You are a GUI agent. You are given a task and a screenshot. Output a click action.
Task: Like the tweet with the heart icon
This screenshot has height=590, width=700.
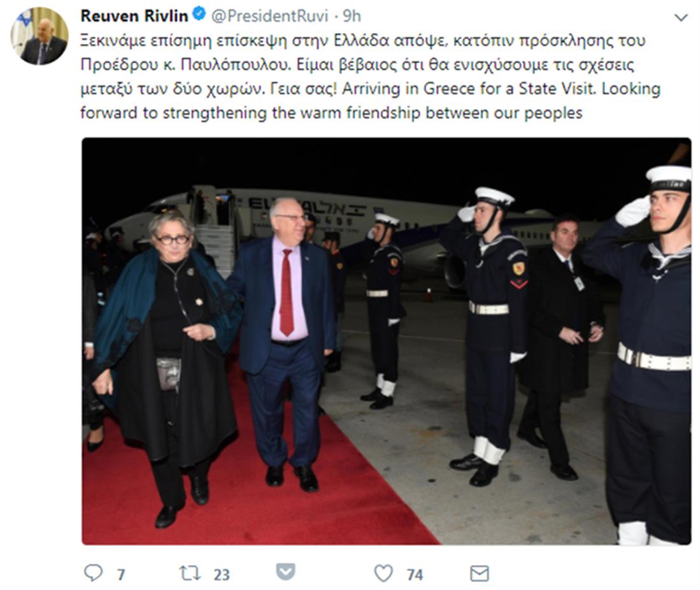click(x=383, y=573)
